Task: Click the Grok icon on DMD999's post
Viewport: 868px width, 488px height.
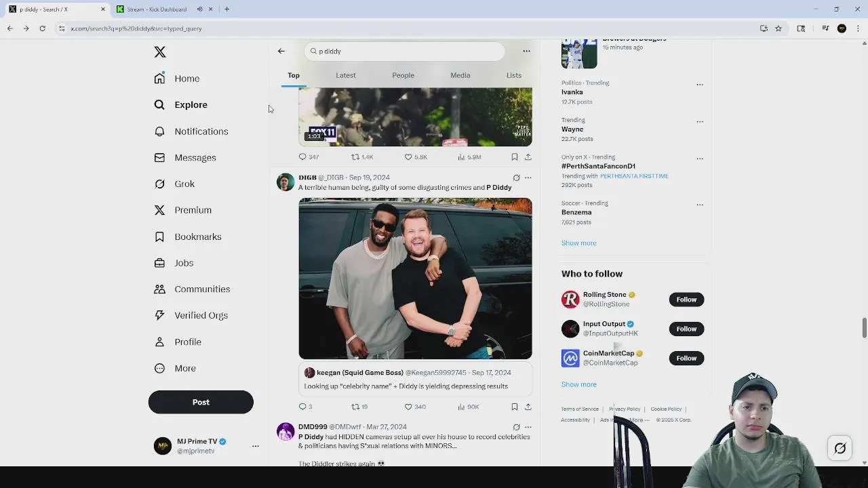Action: click(x=516, y=427)
